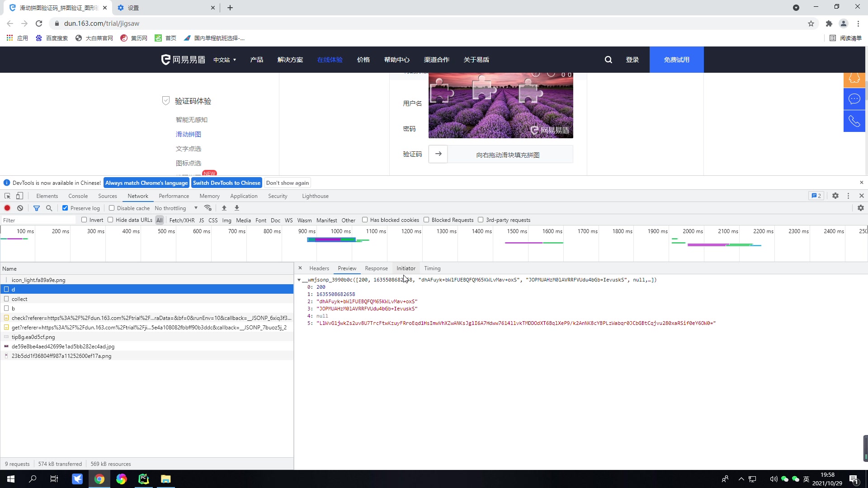
Task: Show hidden system tray icons
Action: click(x=741, y=479)
